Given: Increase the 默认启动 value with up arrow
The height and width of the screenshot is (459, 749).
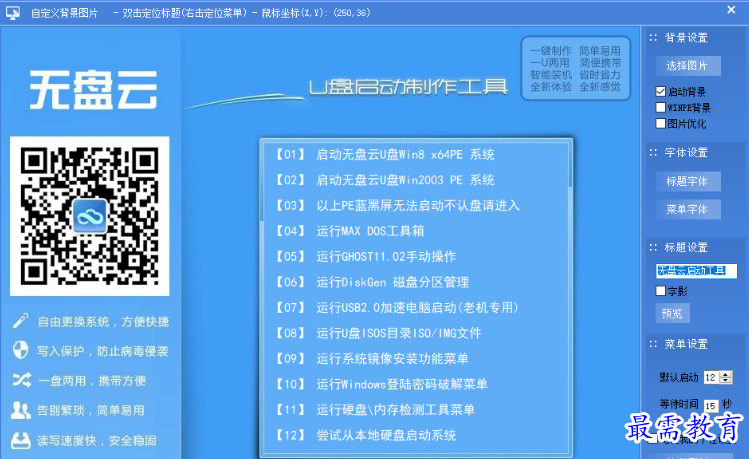Looking at the screenshot, I should tap(726, 374).
